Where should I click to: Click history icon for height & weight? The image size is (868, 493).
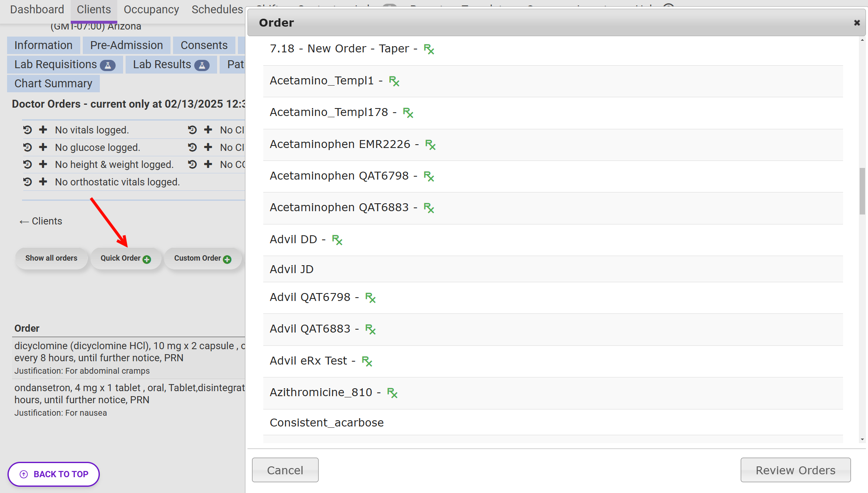pyautogui.click(x=27, y=165)
